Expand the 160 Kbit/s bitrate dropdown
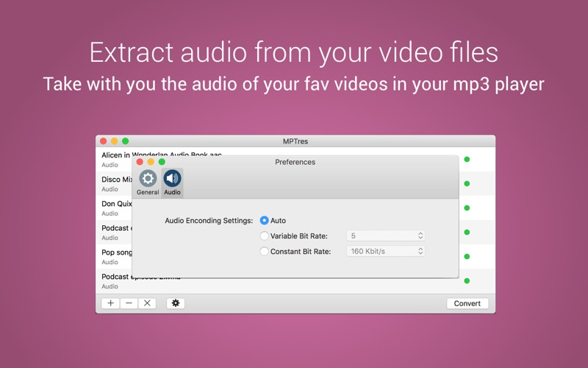 [385, 251]
